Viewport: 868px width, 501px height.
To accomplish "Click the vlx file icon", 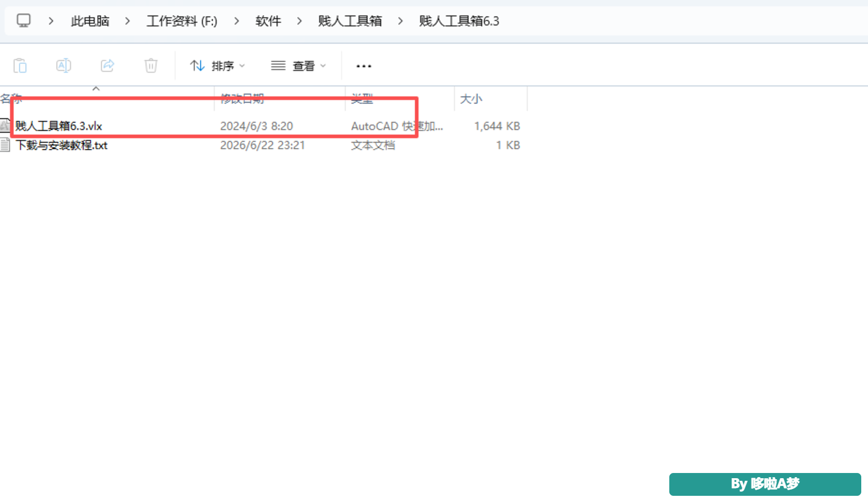I will (x=5, y=126).
